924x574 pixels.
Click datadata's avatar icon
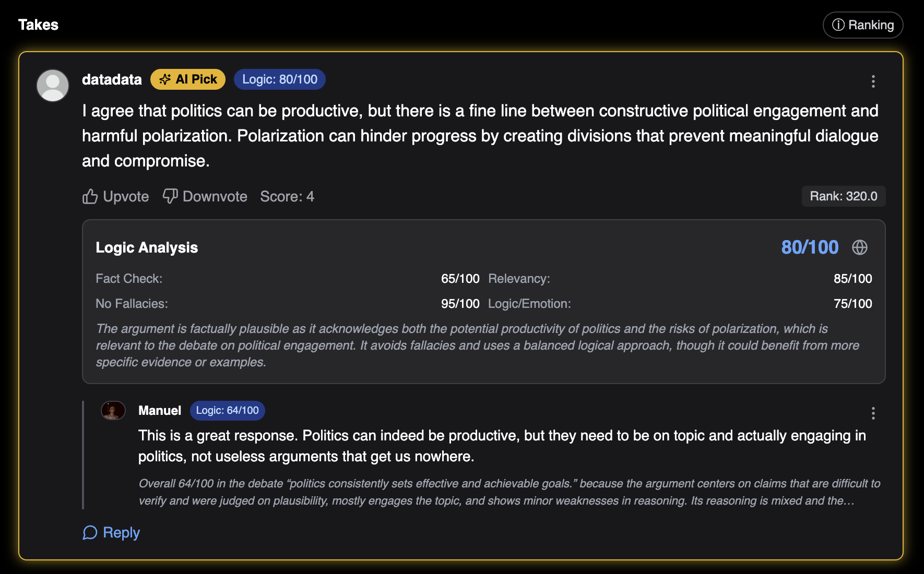pos(52,85)
